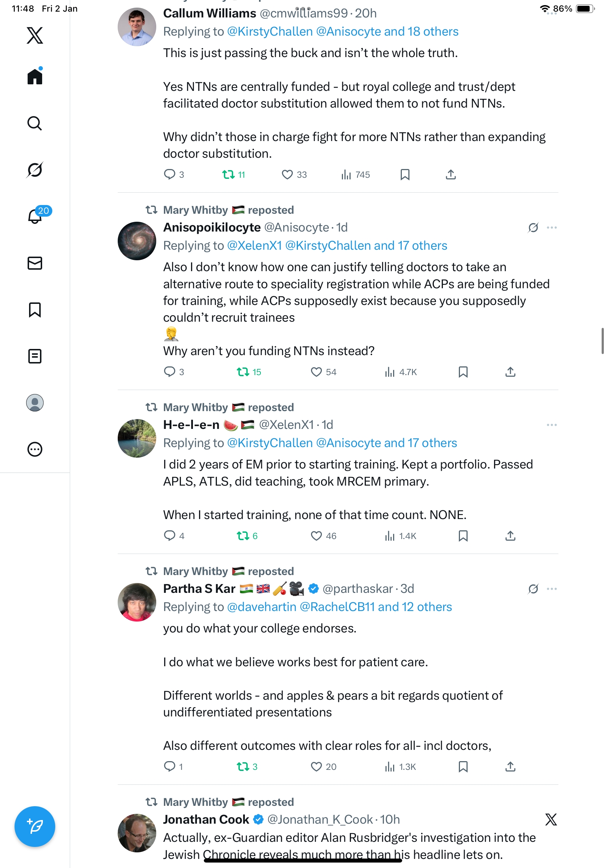Open the sidebar More circle menu
Screen dimensions: 606x868
click(x=35, y=450)
